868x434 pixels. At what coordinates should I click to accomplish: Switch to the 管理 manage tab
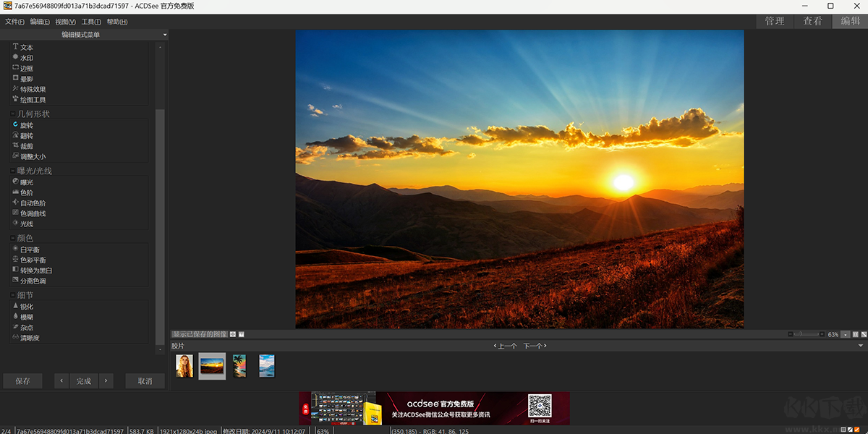pyautogui.click(x=775, y=21)
